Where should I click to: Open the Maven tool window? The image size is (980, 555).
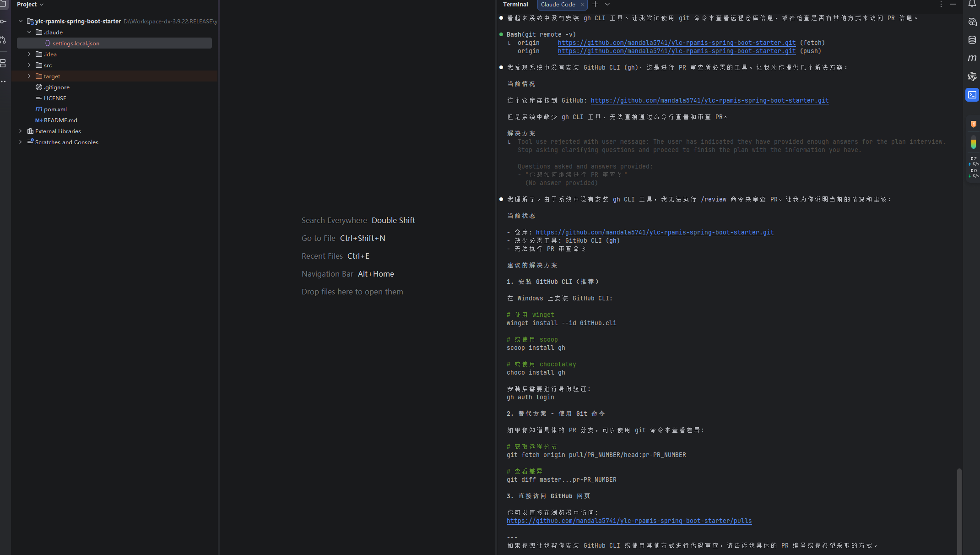(972, 58)
